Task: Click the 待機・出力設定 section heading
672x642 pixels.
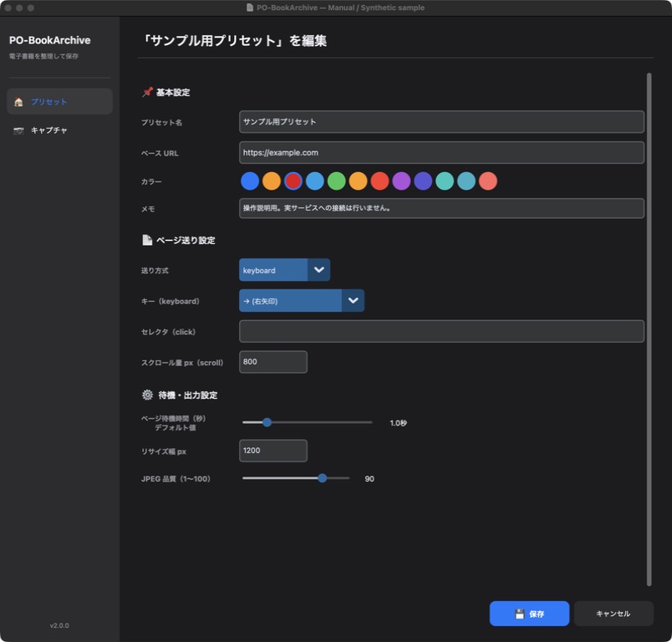Action: click(188, 395)
